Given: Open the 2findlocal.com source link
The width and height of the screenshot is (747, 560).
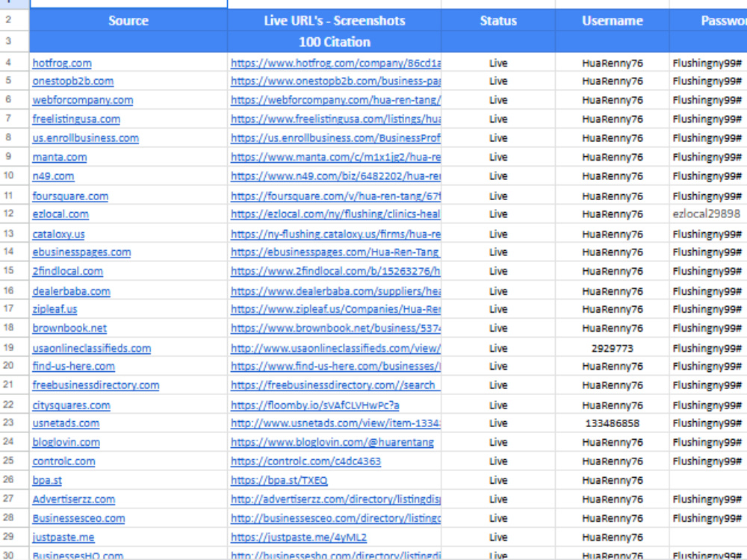Looking at the screenshot, I should (x=68, y=272).
